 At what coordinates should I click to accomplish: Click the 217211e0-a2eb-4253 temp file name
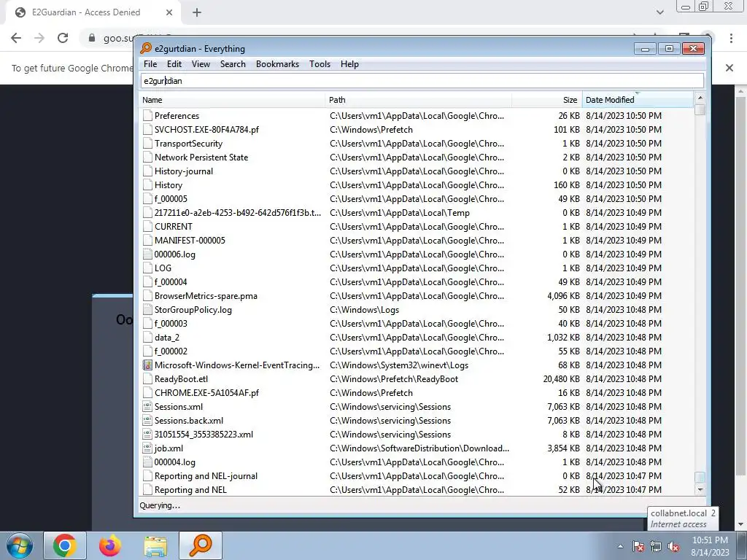[238, 213]
